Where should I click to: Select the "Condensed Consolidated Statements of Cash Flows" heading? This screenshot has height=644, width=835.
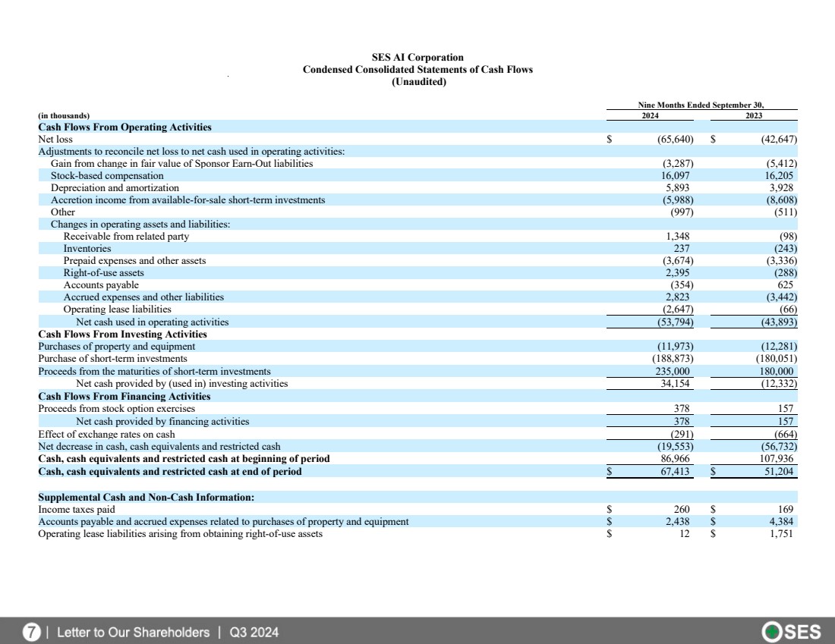(x=417, y=70)
